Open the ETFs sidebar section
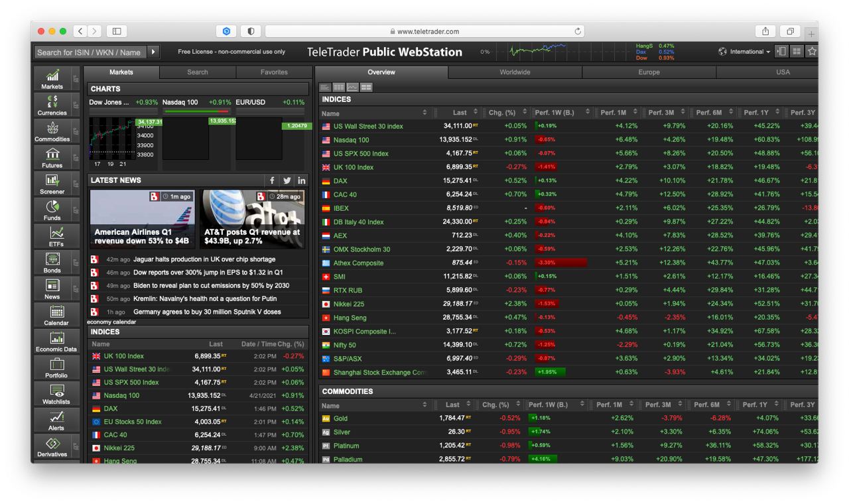Viewport: 849px width, 504px height. click(x=56, y=237)
